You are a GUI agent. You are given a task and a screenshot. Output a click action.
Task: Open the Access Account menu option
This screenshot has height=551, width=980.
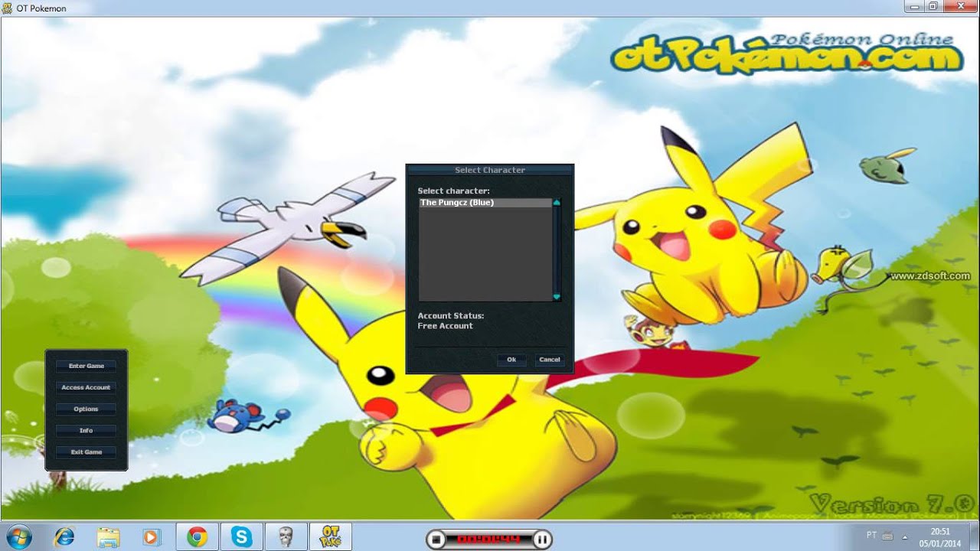click(87, 387)
